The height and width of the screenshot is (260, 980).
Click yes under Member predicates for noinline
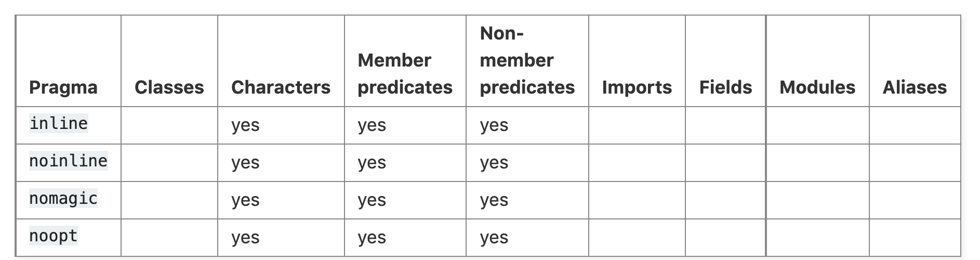[x=372, y=163]
